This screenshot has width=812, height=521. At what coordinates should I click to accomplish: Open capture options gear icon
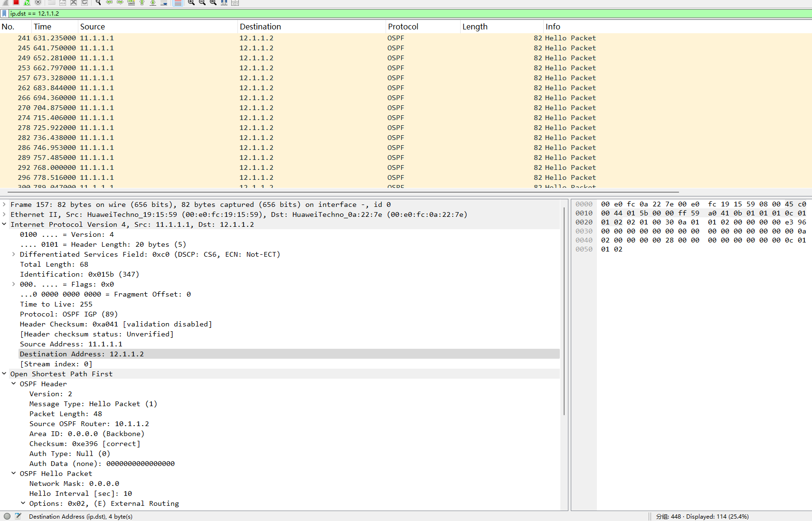click(x=38, y=2)
